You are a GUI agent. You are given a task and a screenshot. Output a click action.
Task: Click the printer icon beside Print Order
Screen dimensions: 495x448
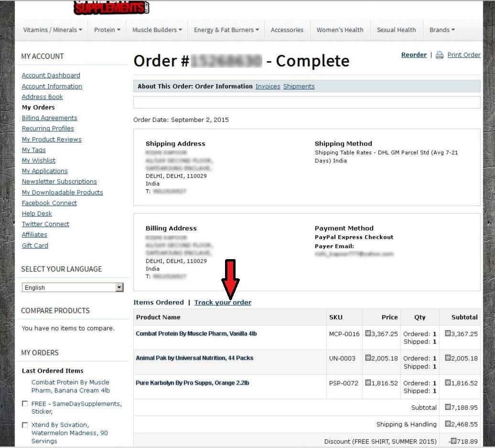click(440, 55)
